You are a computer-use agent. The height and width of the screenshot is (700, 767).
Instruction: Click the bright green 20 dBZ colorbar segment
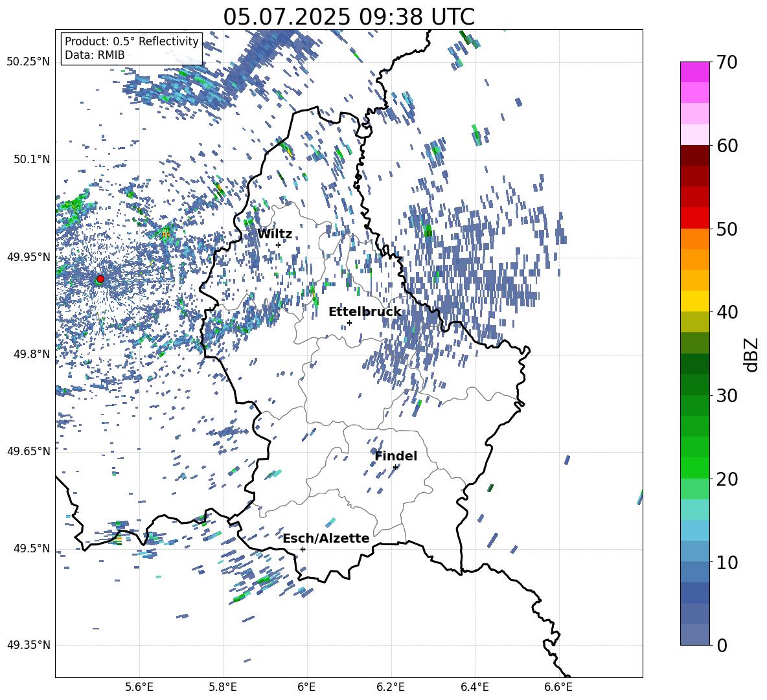[x=695, y=468]
